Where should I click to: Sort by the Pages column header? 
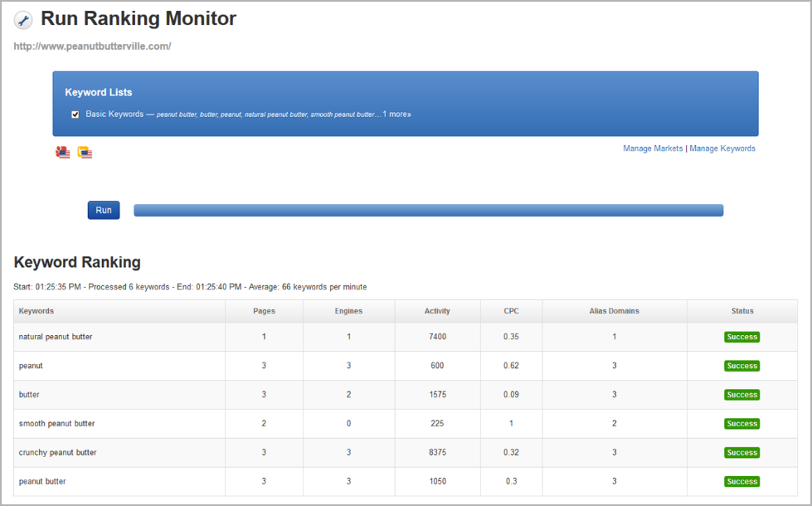tap(264, 311)
